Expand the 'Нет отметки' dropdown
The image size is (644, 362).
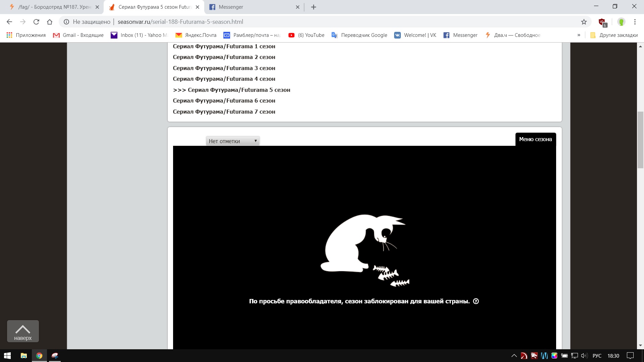pos(233,141)
